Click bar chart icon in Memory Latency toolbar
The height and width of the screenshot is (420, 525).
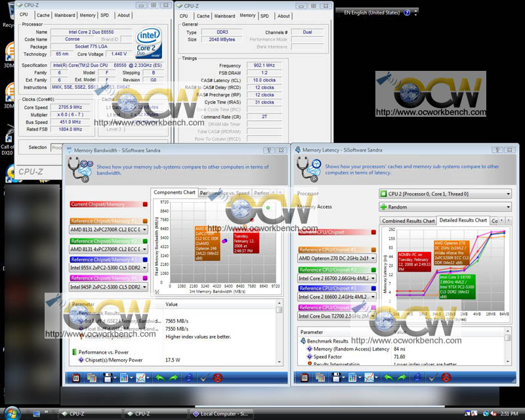352,378
